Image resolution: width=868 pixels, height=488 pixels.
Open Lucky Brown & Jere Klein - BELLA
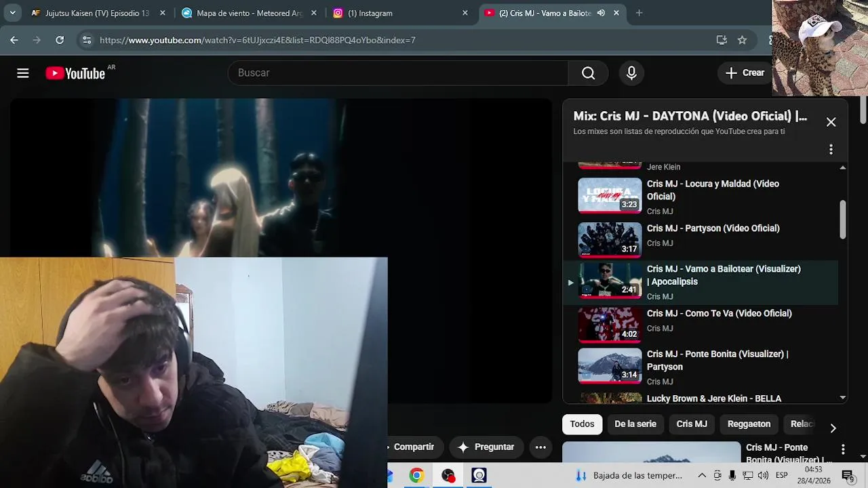[714, 399]
